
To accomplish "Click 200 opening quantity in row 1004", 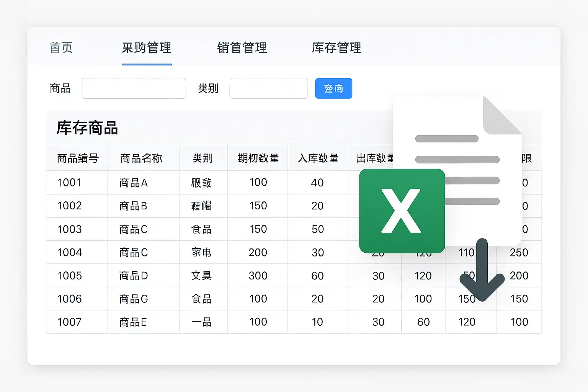I will tap(258, 252).
